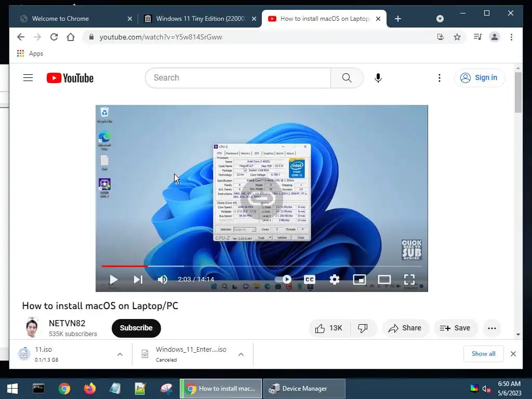Launch Firefox from the taskbar
Image resolution: width=532 pixels, height=399 pixels.
(89, 389)
